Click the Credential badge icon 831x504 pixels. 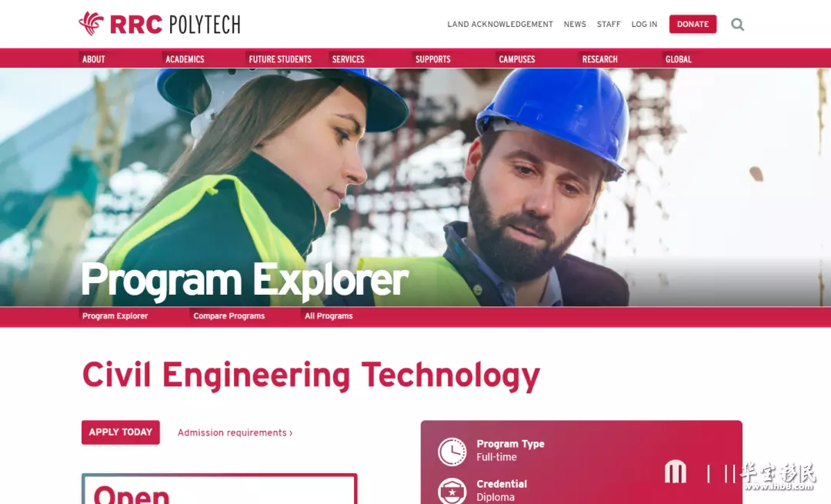[452, 491]
